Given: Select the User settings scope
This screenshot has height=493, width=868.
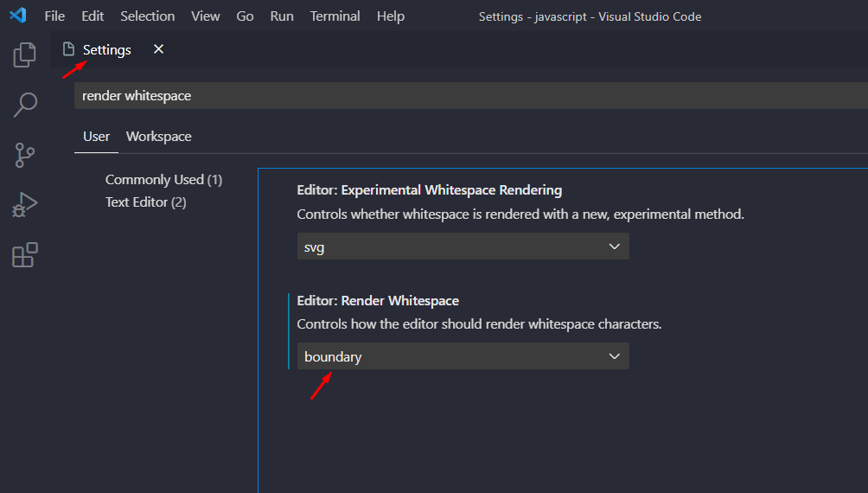Looking at the screenshot, I should click(x=96, y=137).
